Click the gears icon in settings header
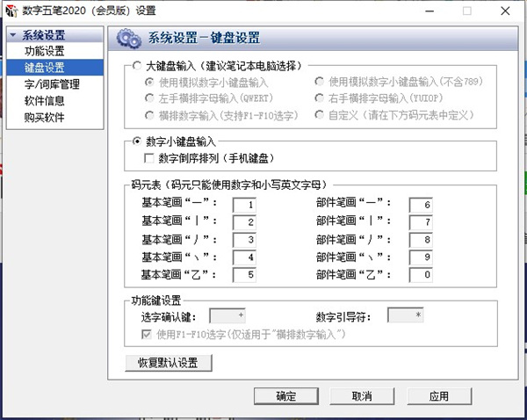The image size is (527, 420). 128,38
